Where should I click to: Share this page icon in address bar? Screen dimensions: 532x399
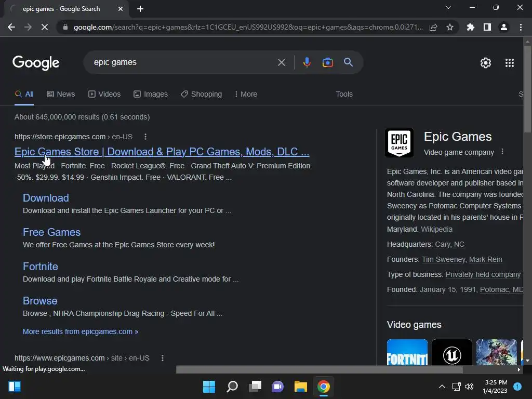pos(433,27)
